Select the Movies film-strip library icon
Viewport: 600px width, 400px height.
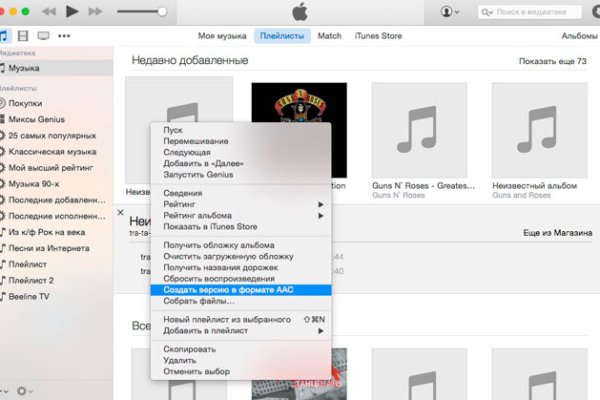(23, 36)
